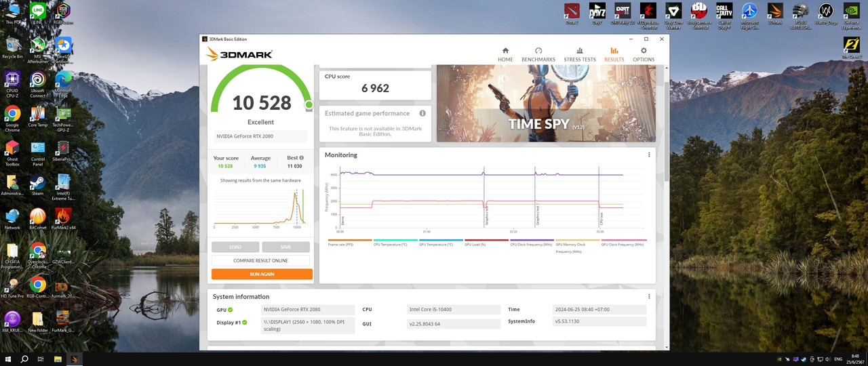The height and width of the screenshot is (366, 868).
Task: Click the 3DMark taskbar button
Action: tap(75, 359)
